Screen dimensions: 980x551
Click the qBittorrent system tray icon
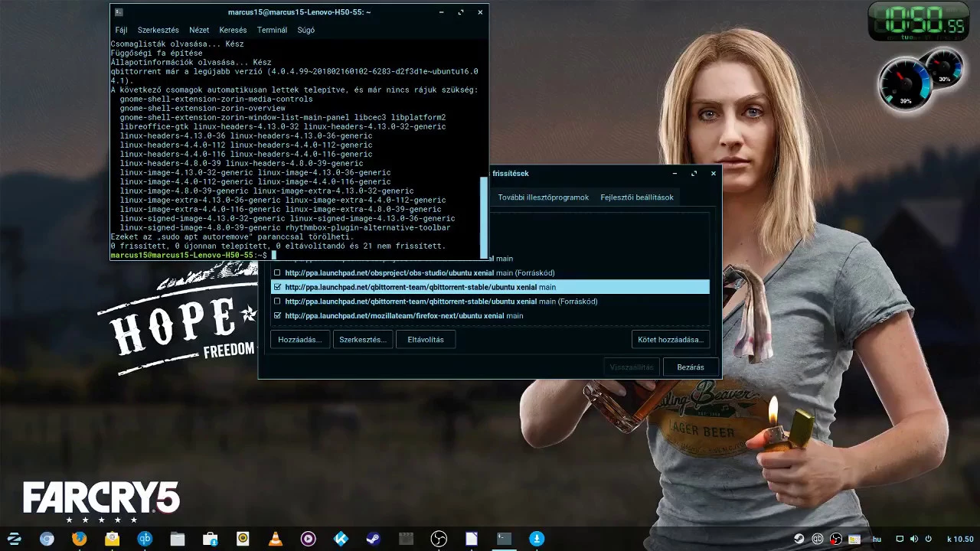point(818,539)
